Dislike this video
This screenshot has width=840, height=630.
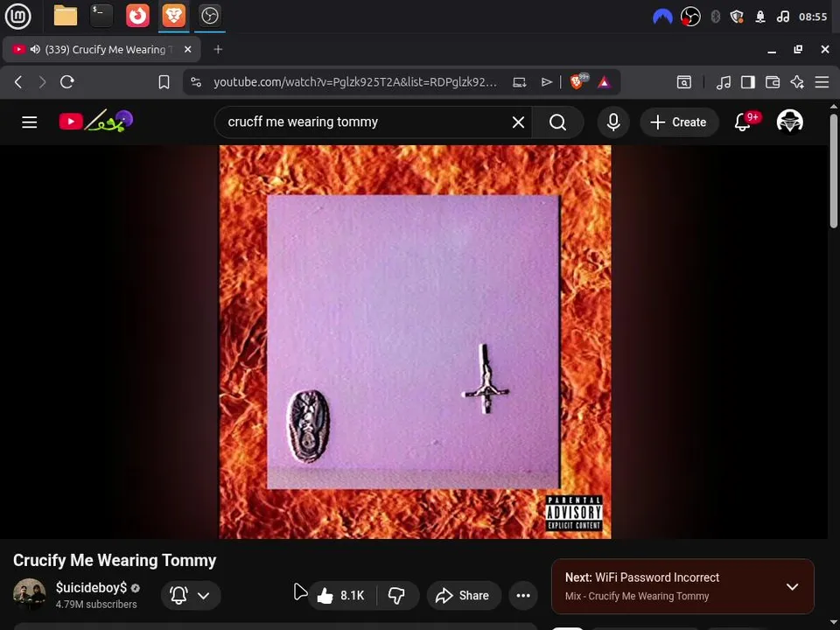397,595
